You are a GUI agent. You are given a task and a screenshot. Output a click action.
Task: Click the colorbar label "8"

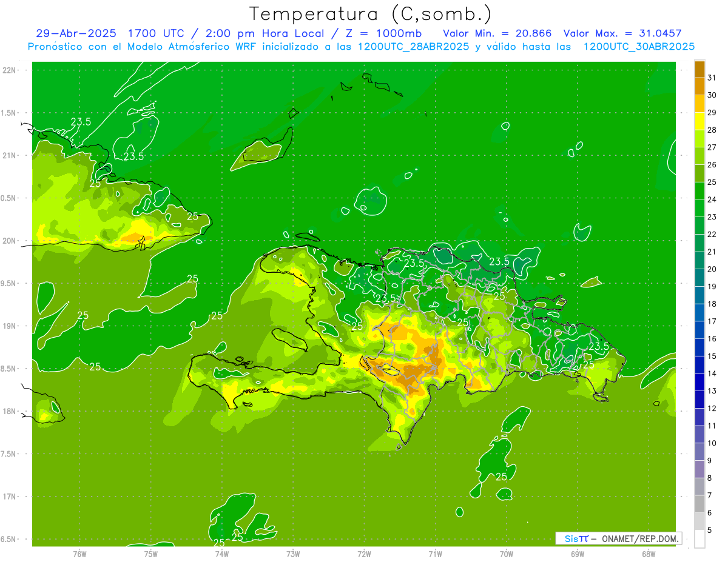click(x=709, y=478)
